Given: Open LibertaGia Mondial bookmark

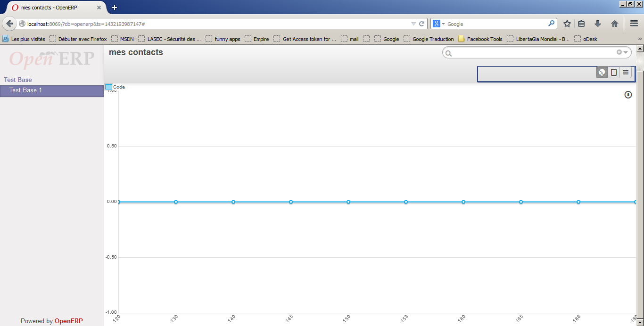Looking at the screenshot, I should (x=538, y=39).
